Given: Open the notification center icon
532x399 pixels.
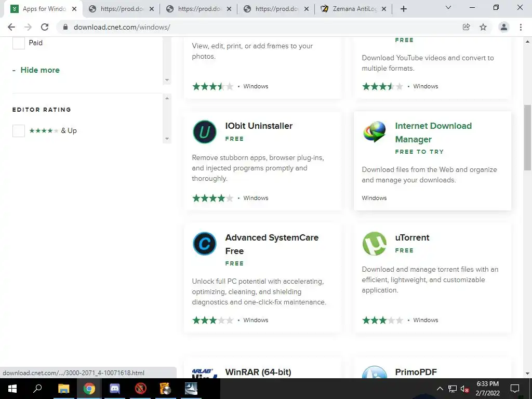Looking at the screenshot, I should pyautogui.click(x=515, y=389).
